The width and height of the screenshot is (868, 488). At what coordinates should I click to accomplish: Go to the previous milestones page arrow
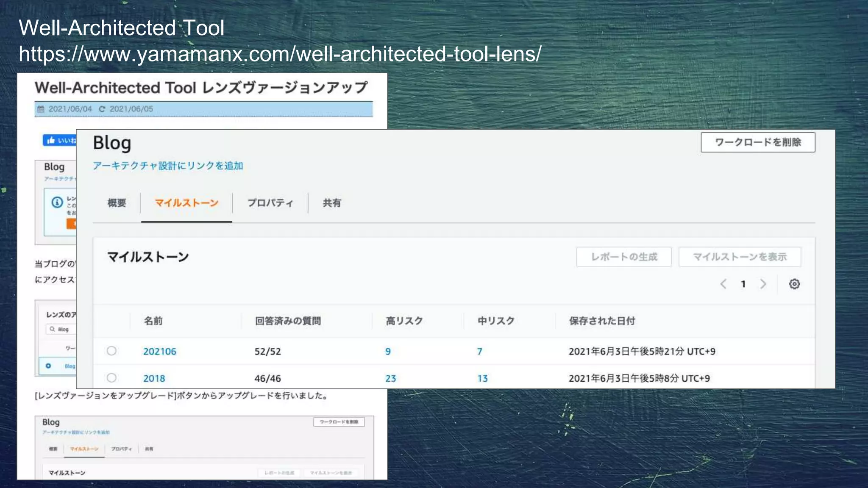[723, 284]
